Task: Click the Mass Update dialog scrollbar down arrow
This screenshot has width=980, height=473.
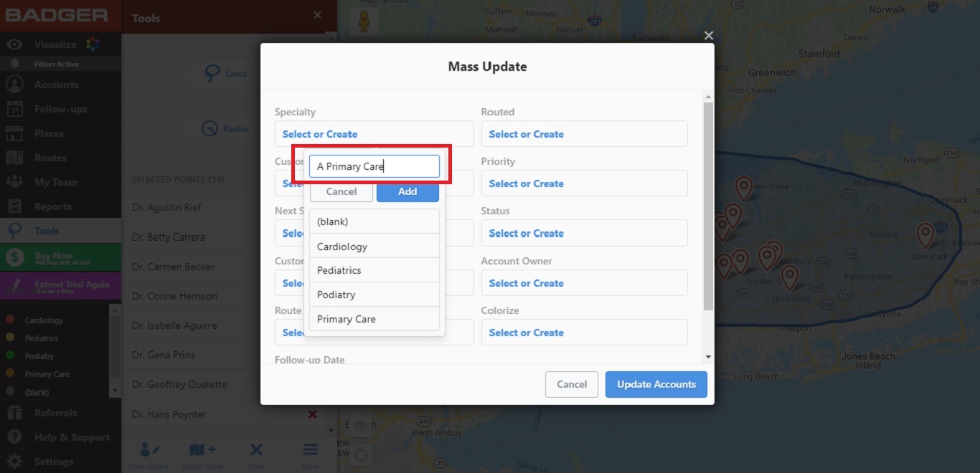Action: pyautogui.click(x=708, y=356)
